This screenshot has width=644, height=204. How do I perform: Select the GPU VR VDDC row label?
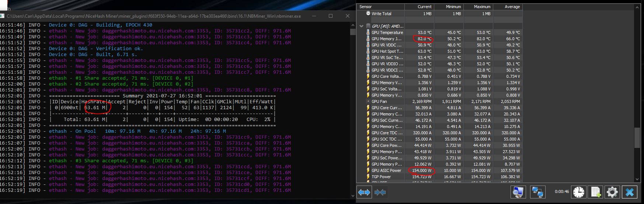click(x=387, y=45)
